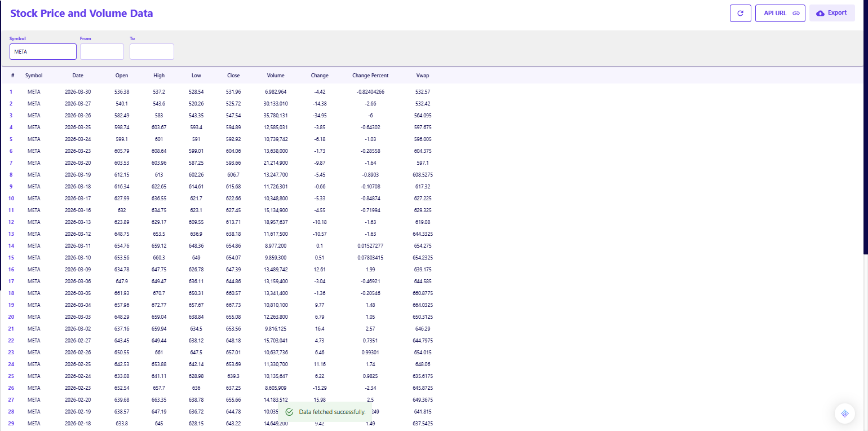The height and width of the screenshot is (431, 868).
Task: Click the Data fetched successfully message
Action: [x=332, y=412]
